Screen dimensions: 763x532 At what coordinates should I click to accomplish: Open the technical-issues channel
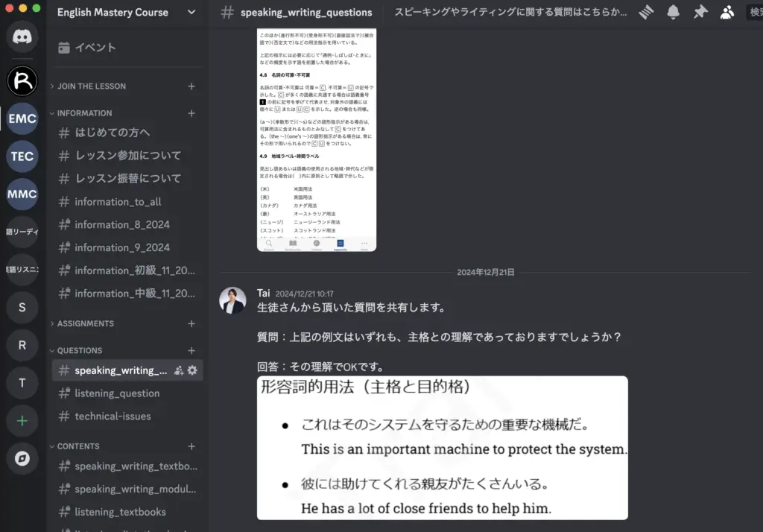[x=127, y=417]
